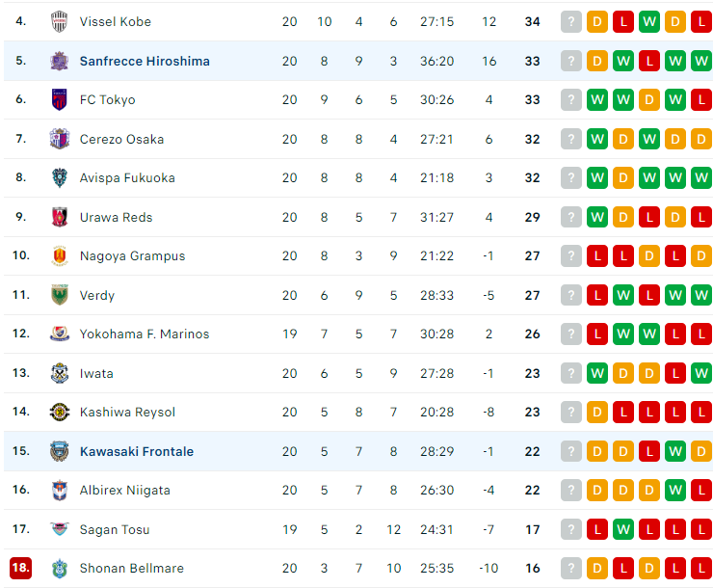
Task: Click first green W form badge for FC Tokyo
Action: [x=597, y=99]
